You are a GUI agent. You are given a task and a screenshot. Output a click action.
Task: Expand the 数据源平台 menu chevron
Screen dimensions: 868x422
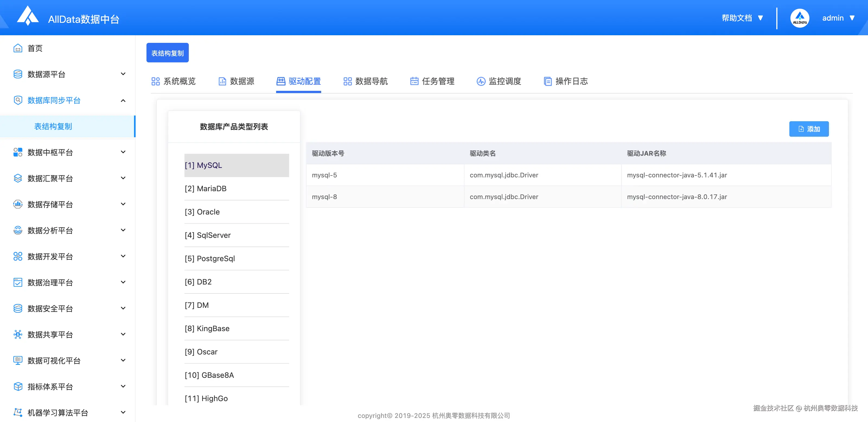pyautogui.click(x=123, y=74)
